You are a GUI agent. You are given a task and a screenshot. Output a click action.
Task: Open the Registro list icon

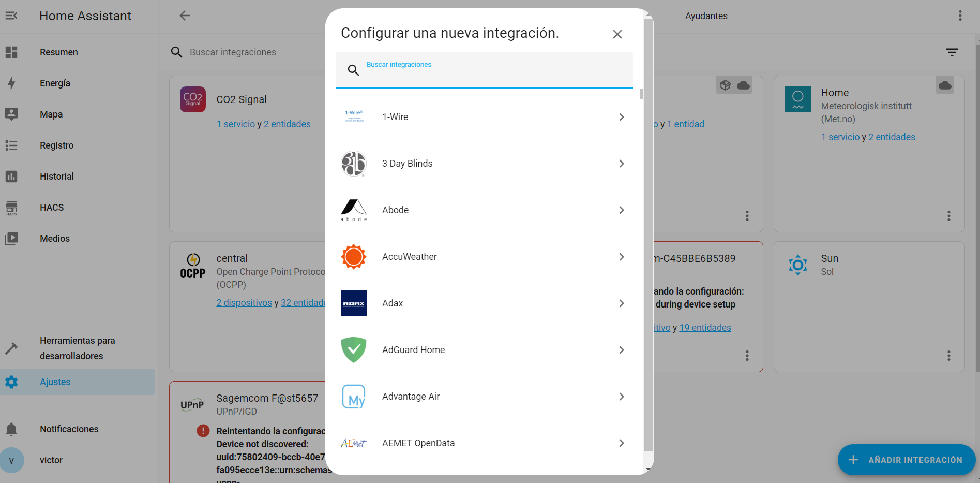coord(11,145)
